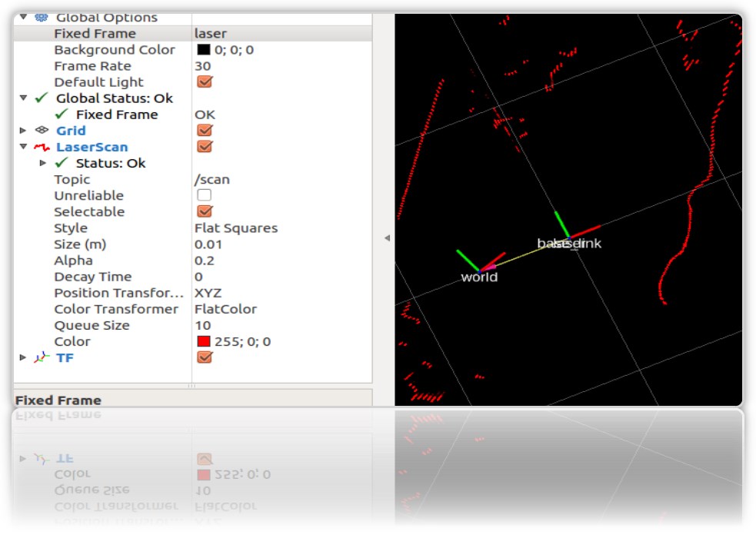Image resolution: width=756 pixels, height=538 pixels.
Task: Click the Fixed Frame status value 'OK'
Action: tap(205, 115)
